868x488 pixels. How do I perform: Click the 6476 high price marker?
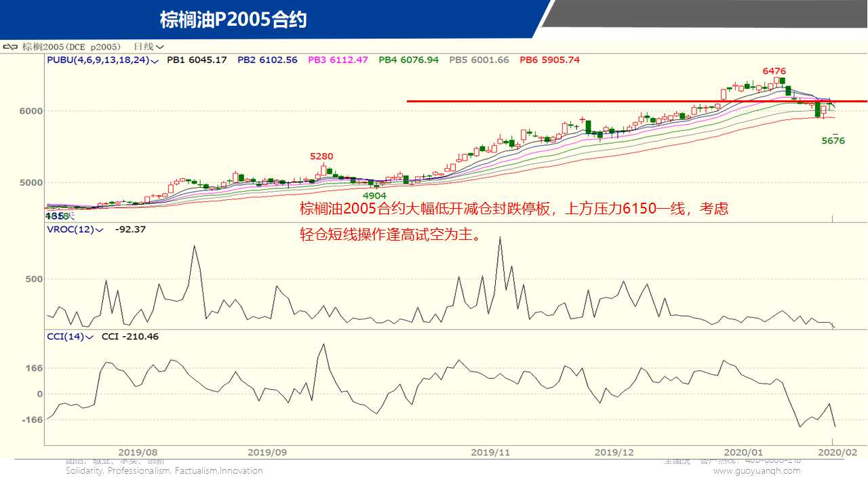point(774,70)
